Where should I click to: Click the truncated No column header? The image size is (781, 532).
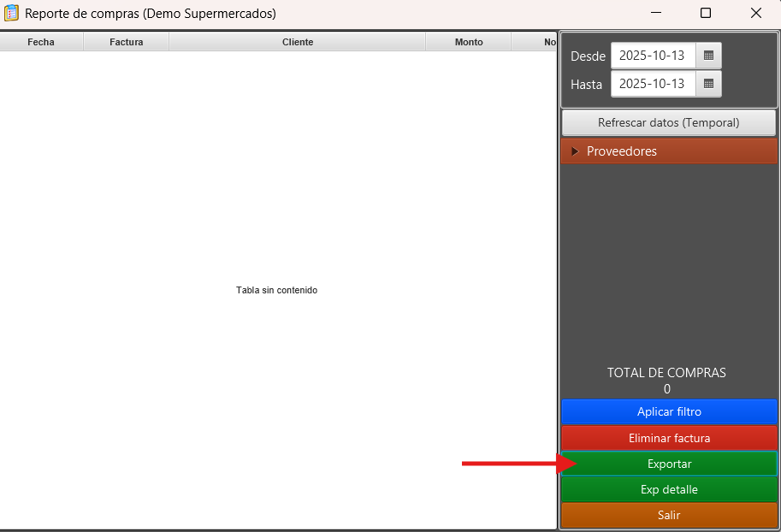tap(535, 42)
